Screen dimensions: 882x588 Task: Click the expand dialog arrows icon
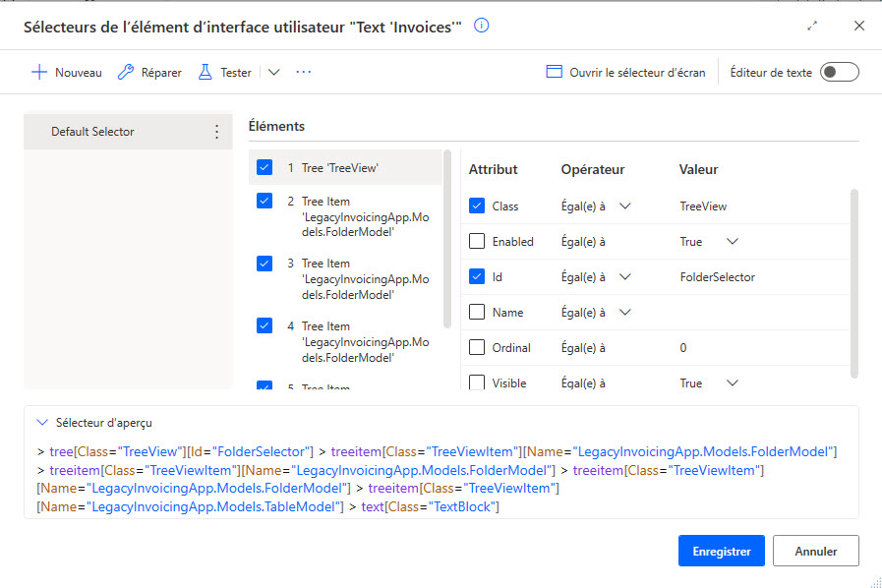812,27
